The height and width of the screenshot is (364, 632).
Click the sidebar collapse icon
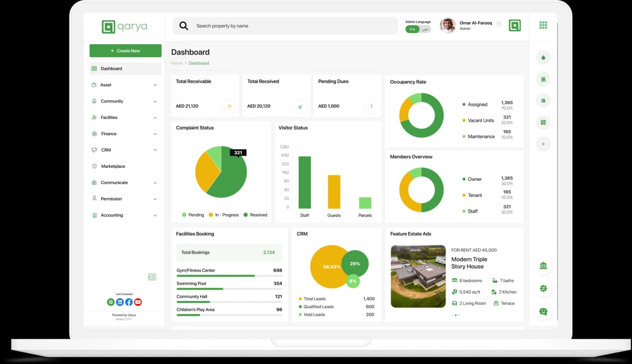click(152, 277)
